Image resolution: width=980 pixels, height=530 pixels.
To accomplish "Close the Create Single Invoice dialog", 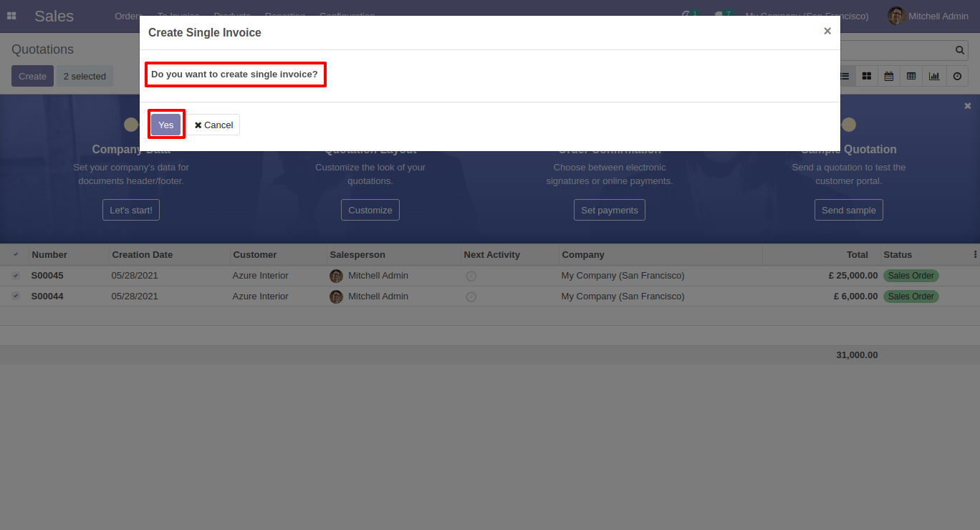I will 827,32.
